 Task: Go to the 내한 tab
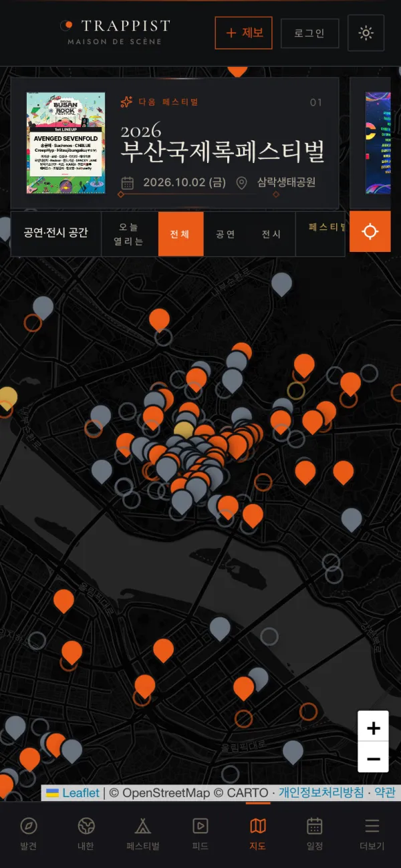(86, 834)
